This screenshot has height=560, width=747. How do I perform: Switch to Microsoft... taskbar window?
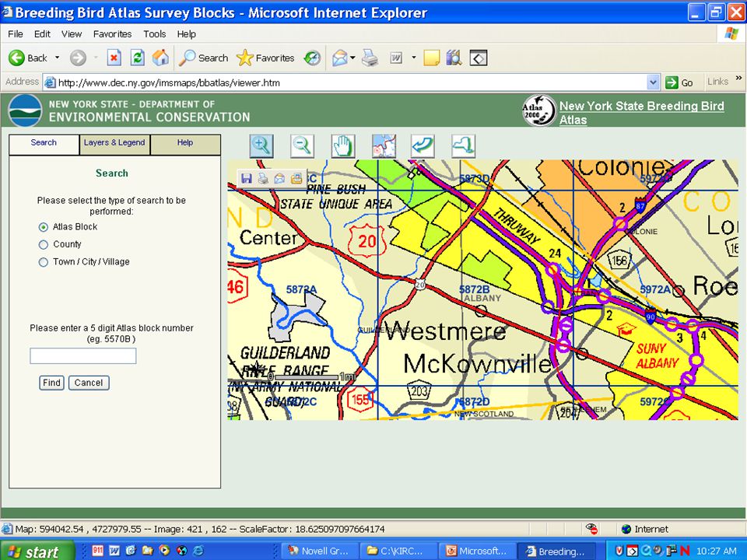[475, 551]
